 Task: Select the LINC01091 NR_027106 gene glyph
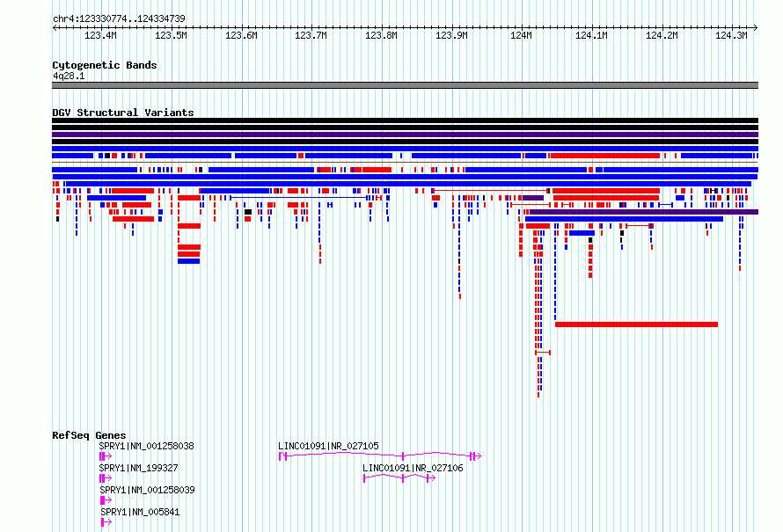(x=399, y=478)
